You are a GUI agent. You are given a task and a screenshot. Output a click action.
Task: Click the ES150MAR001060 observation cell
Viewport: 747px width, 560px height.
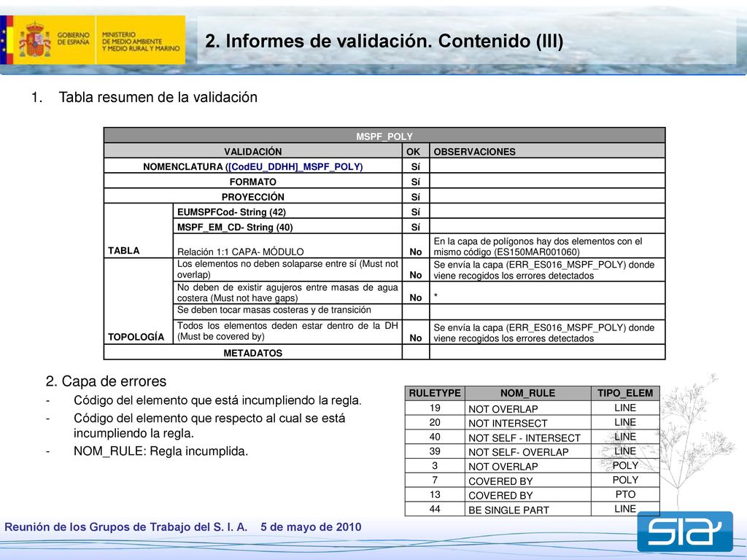tap(547, 246)
